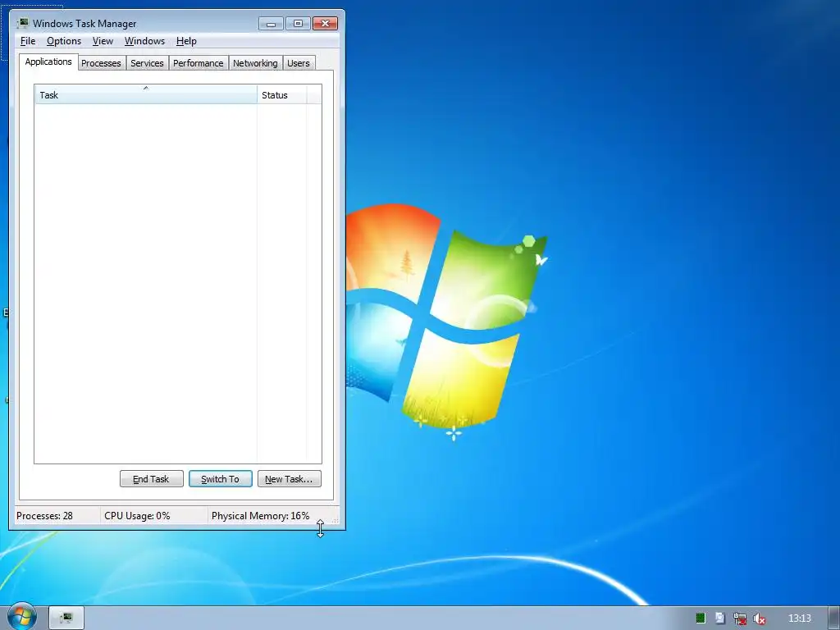This screenshot has width=840, height=630.
Task: Switch to the Networking tab
Action: pyautogui.click(x=256, y=63)
